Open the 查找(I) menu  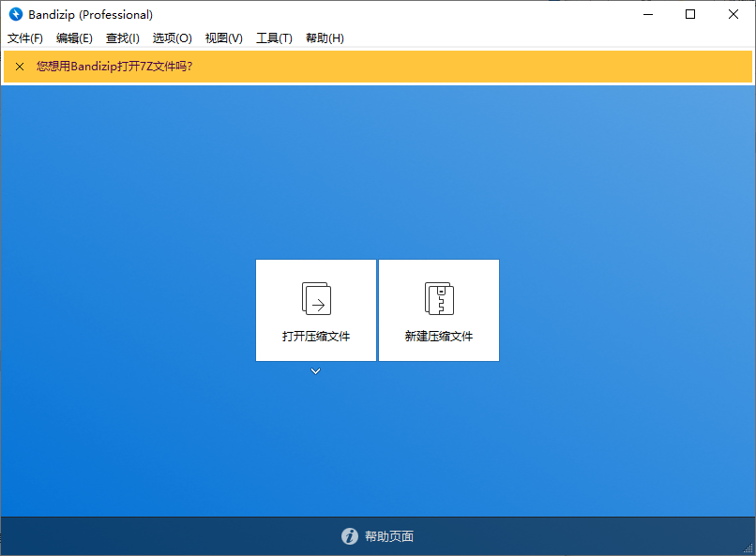pyautogui.click(x=123, y=38)
